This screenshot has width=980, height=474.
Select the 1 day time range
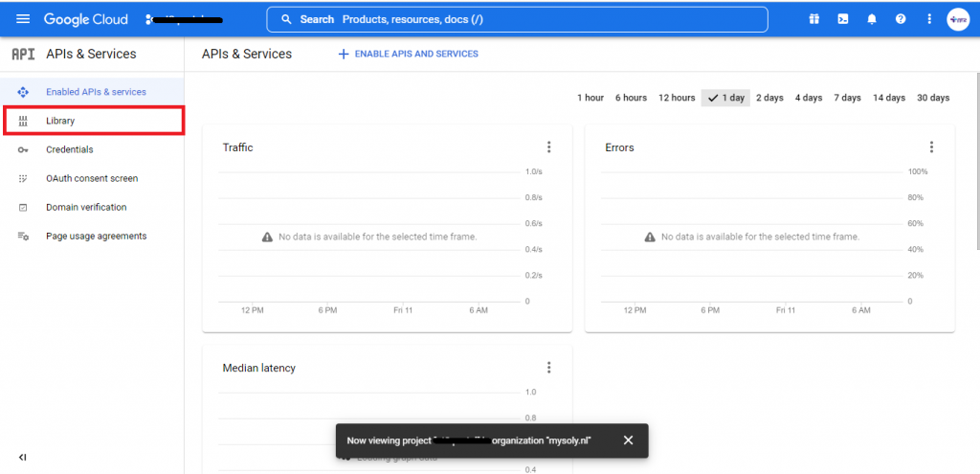click(x=725, y=98)
